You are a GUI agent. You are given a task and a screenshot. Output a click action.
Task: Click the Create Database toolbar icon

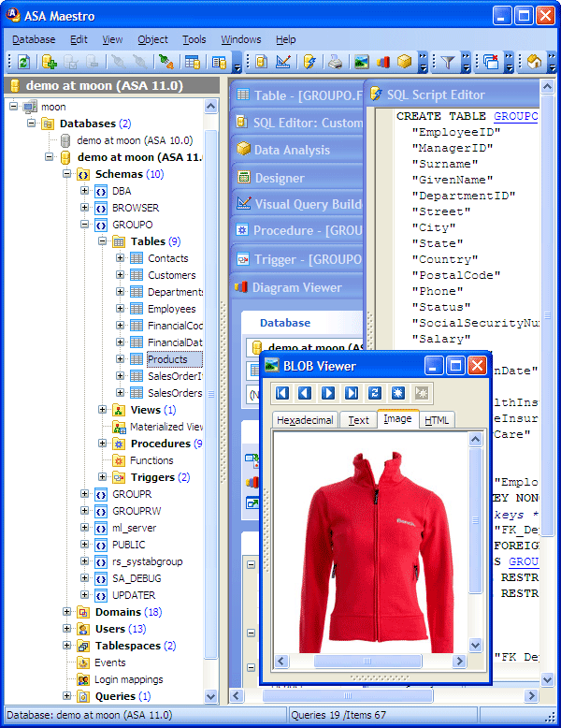point(50,62)
